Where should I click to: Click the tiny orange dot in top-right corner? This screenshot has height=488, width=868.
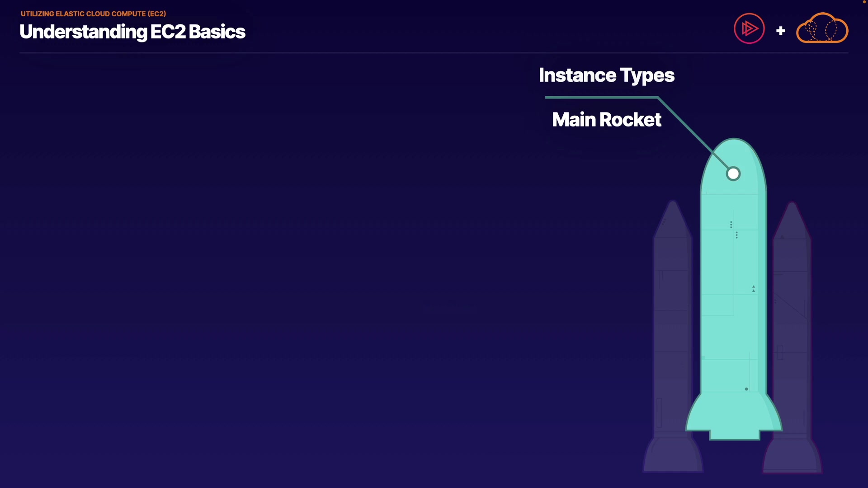point(864,2)
